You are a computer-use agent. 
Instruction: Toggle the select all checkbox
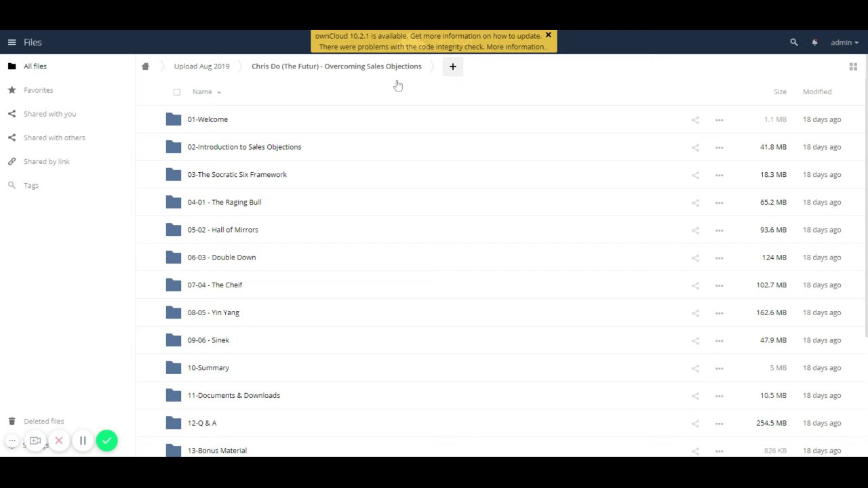(177, 91)
